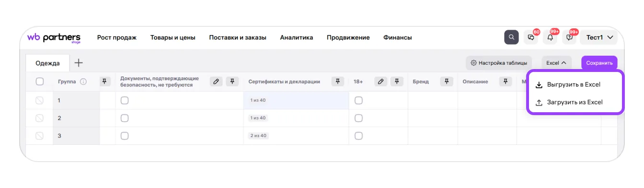The image size is (644, 188).
Task: Collapse the Excel dropdown
Action: click(556, 63)
